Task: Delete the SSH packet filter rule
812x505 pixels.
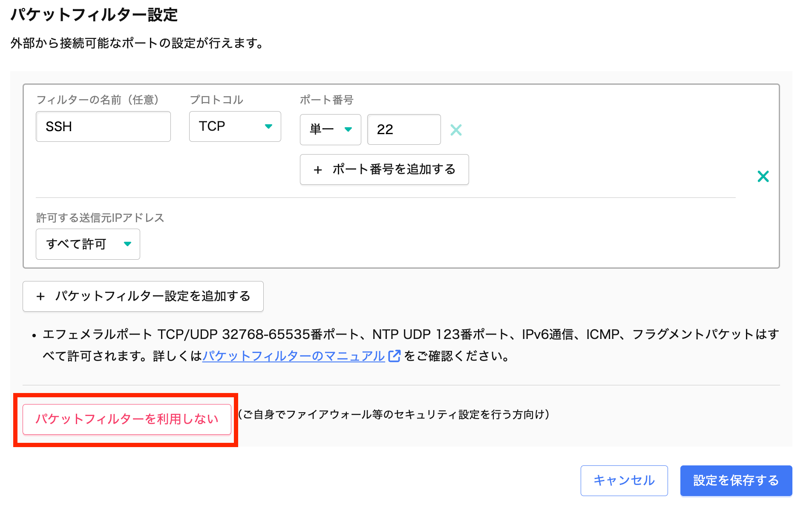Action: 763,176
